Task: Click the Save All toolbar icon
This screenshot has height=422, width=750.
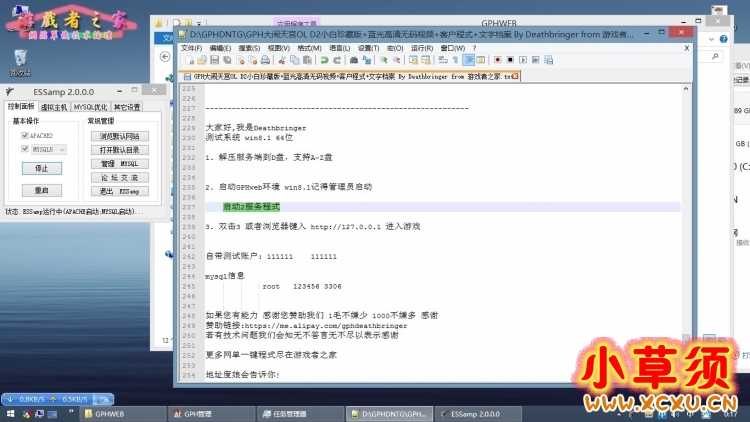Action: [227, 60]
